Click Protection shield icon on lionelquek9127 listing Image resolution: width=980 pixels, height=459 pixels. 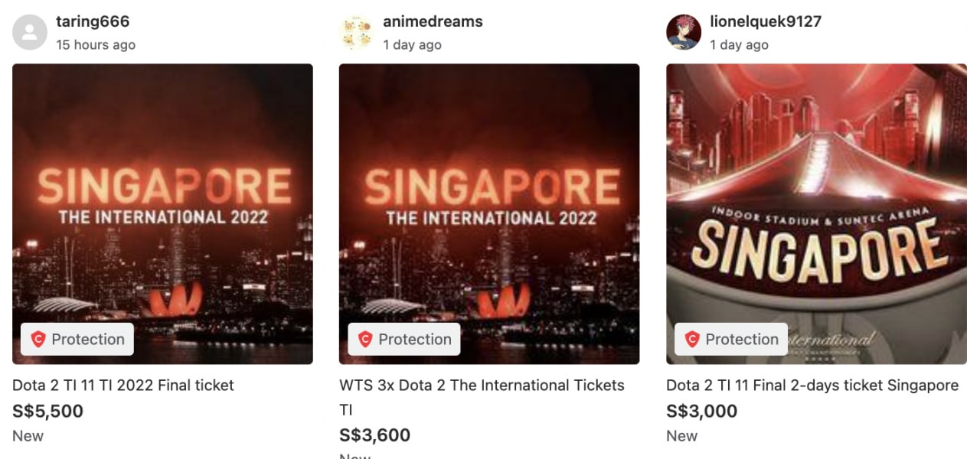coord(692,339)
